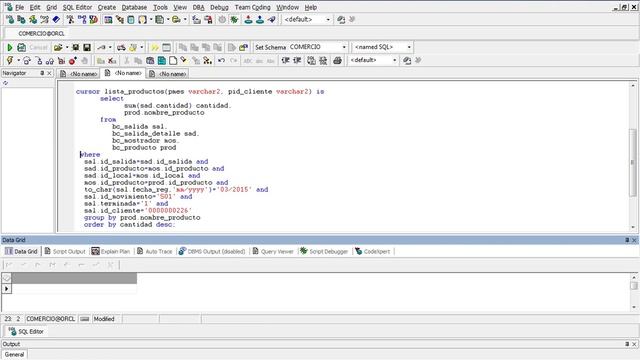
Task: Click the pin icon in Navigator panel header
Action: (42, 73)
